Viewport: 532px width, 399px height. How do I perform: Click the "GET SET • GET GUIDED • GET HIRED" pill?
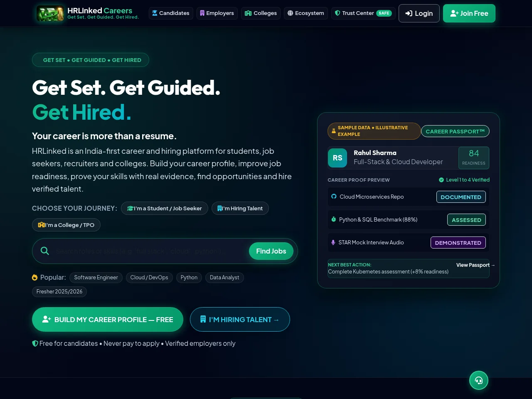pos(91,60)
